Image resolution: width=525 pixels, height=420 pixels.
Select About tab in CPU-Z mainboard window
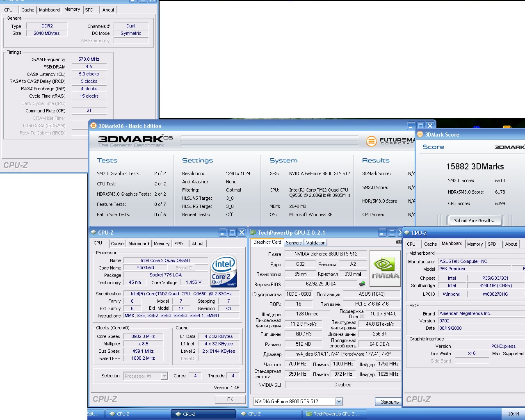[511, 244]
